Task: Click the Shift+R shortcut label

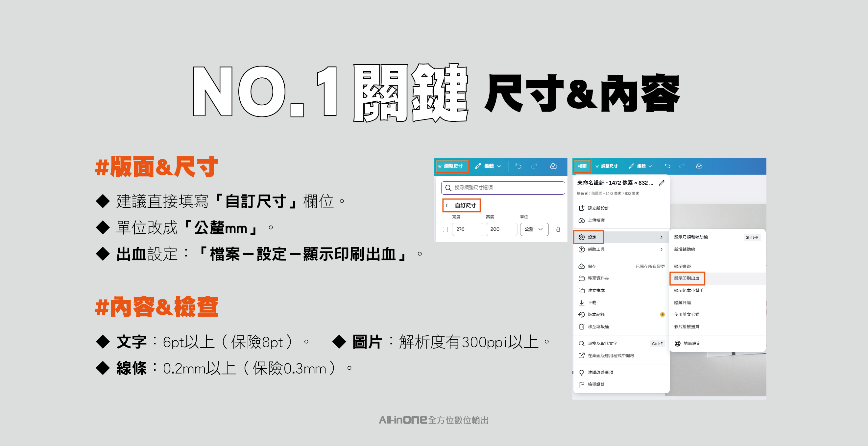Action: click(x=752, y=237)
